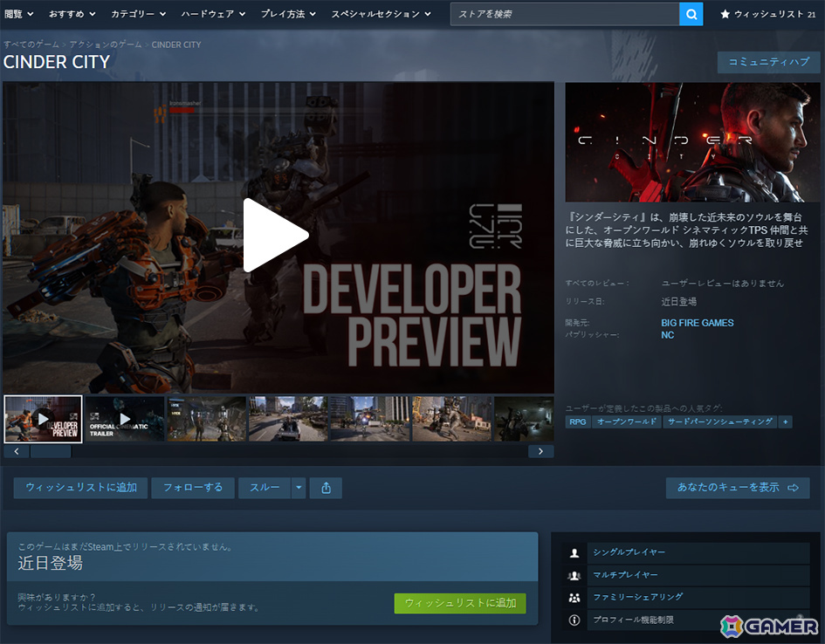The width and height of the screenshot is (825, 644).
Task: Open マルチプレイヤー feature link
Action: pos(625,574)
